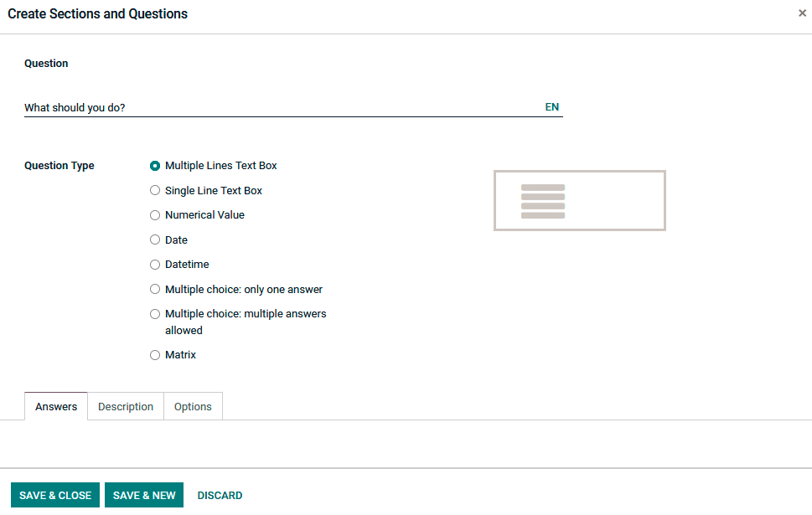The width and height of the screenshot is (812, 515).
Task: Click the question type preview illustration
Action: coord(579,200)
